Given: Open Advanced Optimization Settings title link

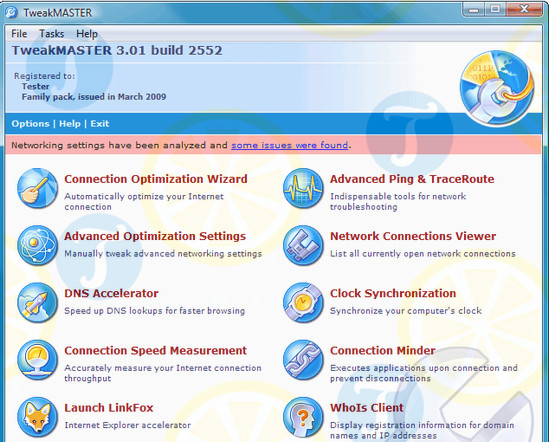Looking at the screenshot, I should (155, 236).
